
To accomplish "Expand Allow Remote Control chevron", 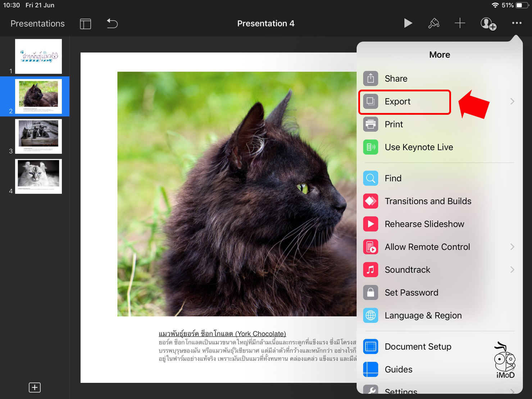I will click(512, 247).
